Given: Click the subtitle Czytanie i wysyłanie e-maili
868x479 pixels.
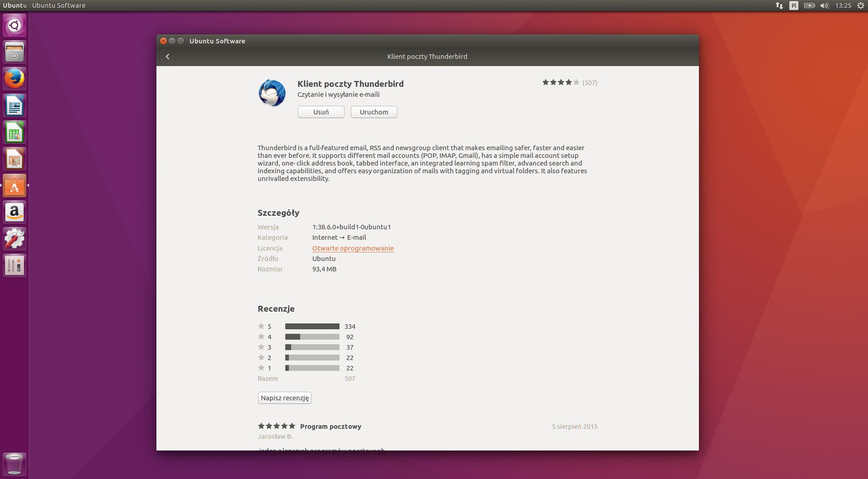Looking at the screenshot, I should pos(339,95).
